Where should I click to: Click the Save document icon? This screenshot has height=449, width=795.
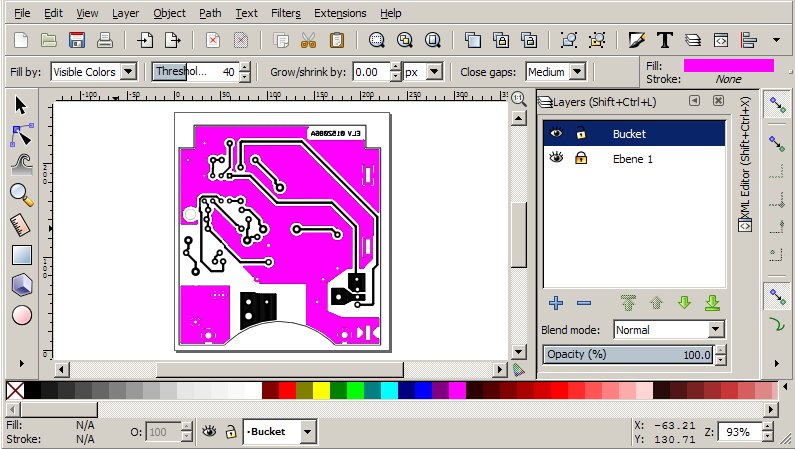[x=76, y=41]
